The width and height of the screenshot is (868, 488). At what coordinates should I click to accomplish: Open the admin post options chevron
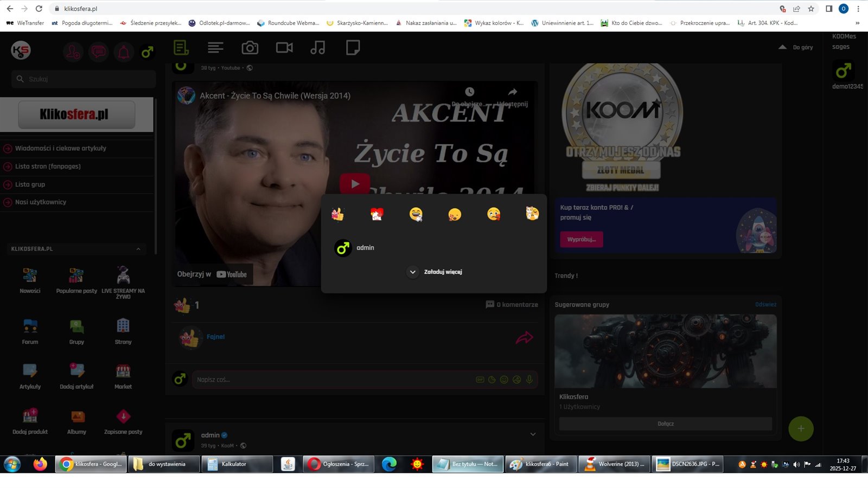[533, 434]
